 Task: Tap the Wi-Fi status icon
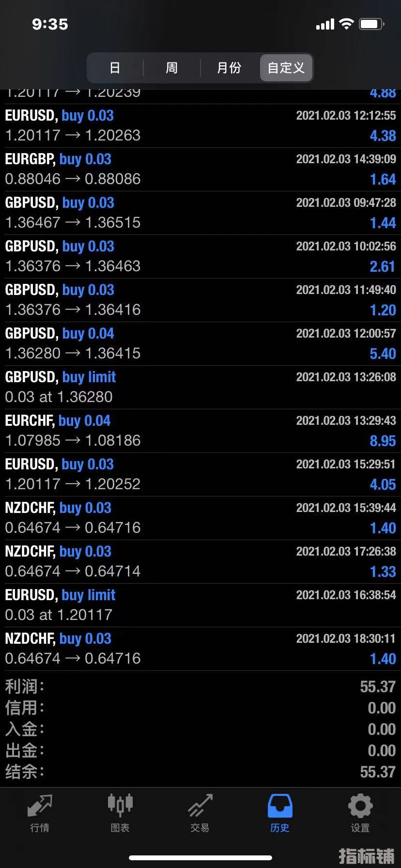coord(346,24)
